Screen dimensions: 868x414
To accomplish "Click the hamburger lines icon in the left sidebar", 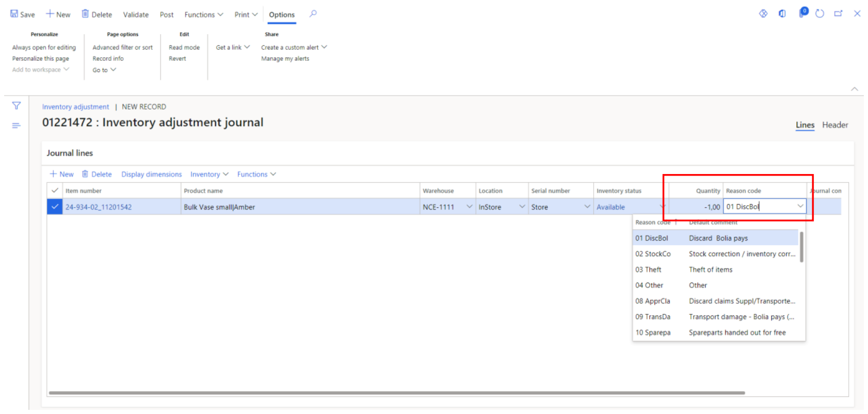I will 17,126.
